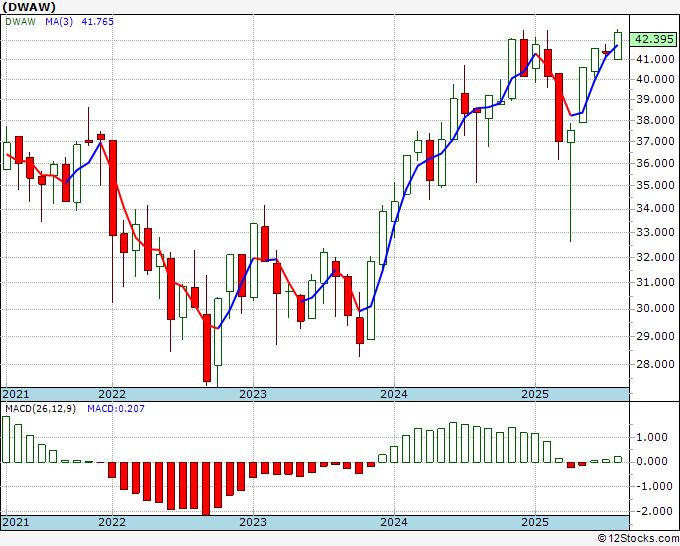This screenshot has height=546, width=680.
Task: Click the 40.000 price axis label
Action: pos(655,79)
